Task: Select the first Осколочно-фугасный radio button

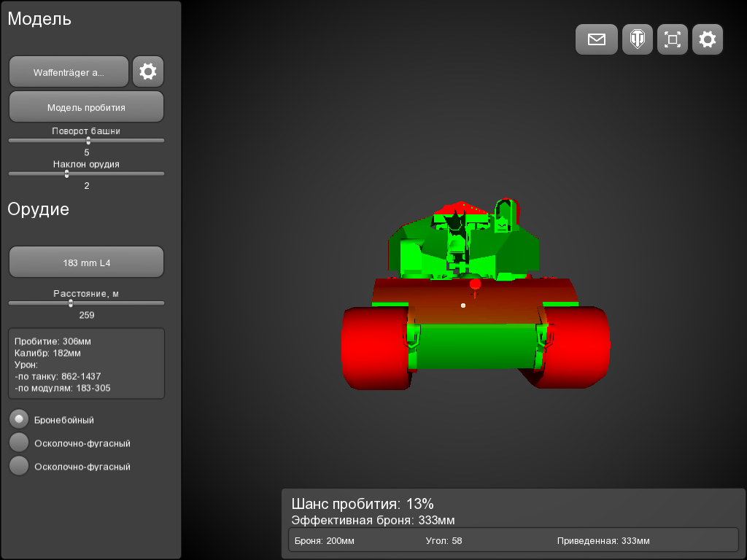Action: (x=19, y=443)
